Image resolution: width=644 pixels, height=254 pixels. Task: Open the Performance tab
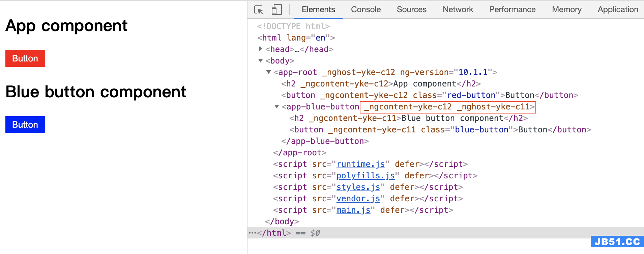coord(512,9)
